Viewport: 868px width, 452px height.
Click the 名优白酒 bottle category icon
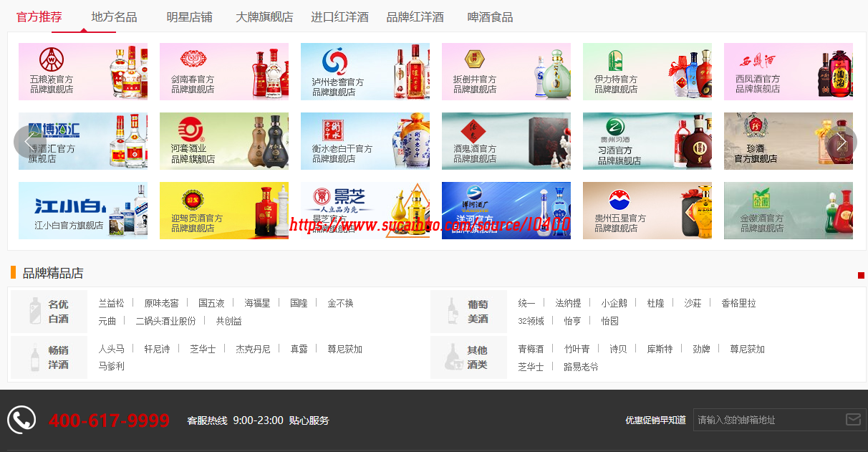(34, 312)
